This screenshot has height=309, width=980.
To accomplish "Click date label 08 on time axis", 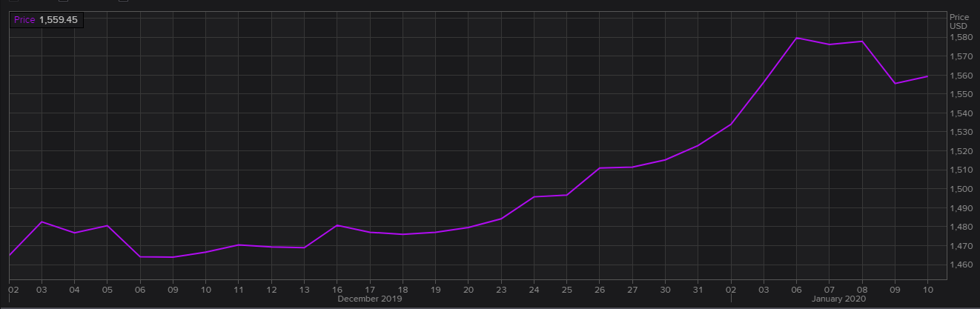I will pyautogui.click(x=861, y=290).
